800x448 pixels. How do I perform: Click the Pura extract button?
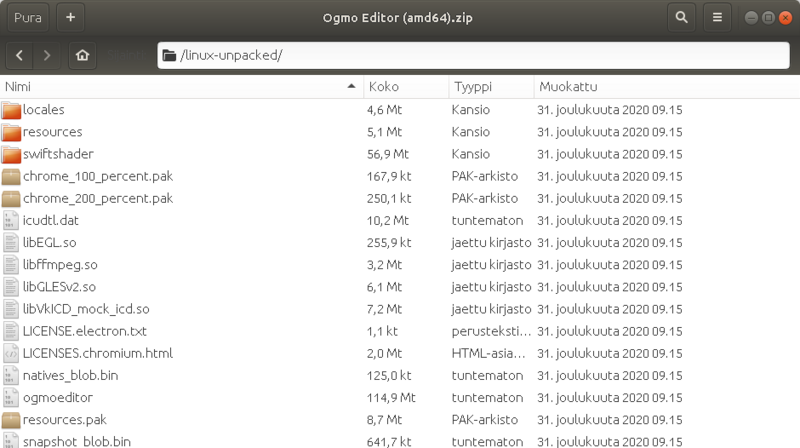coord(27,17)
